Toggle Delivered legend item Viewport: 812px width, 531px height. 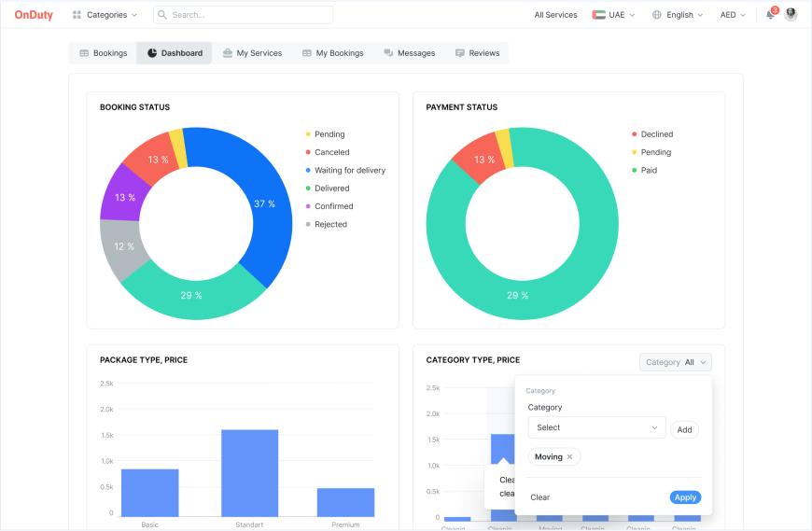[x=328, y=189]
